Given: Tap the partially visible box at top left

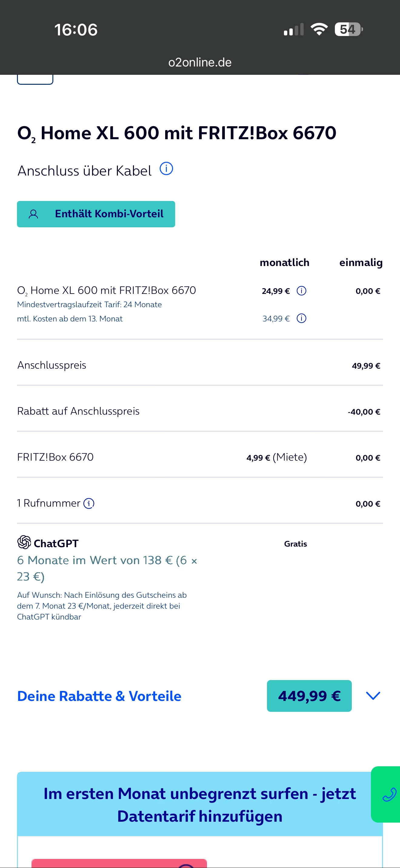Looking at the screenshot, I should pos(35,80).
